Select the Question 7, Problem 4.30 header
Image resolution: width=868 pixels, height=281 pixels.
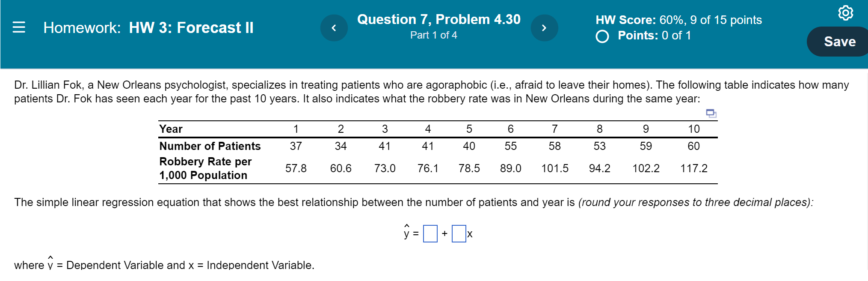point(439,19)
